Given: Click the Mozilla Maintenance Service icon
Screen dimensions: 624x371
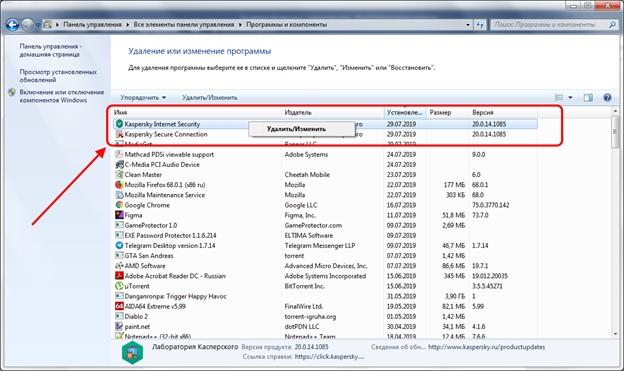Looking at the screenshot, I should point(119,195).
